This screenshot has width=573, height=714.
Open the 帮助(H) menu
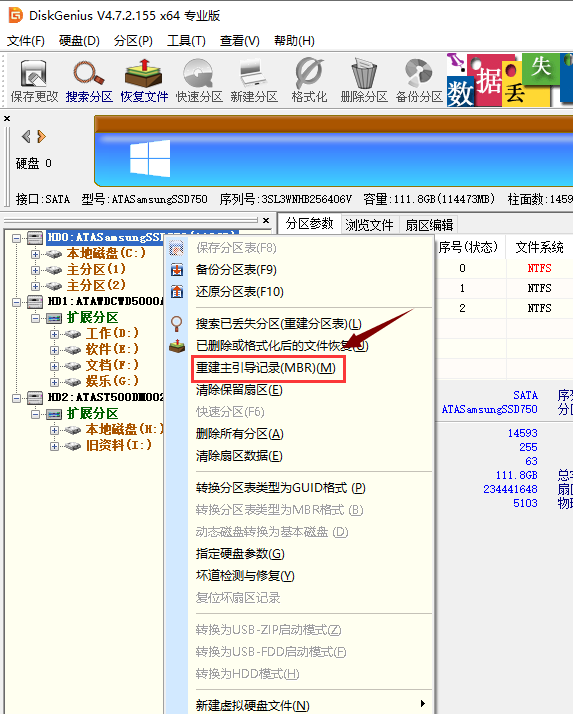(x=294, y=41)
